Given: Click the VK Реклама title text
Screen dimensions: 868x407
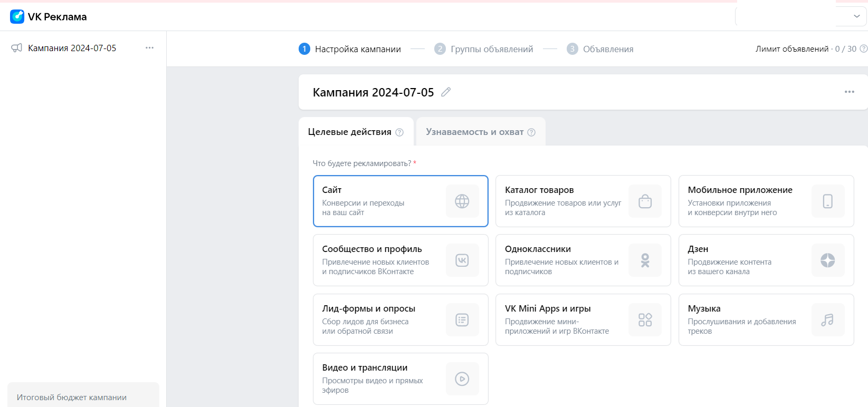Looking at the screenshot, I should tap(57, 17).
